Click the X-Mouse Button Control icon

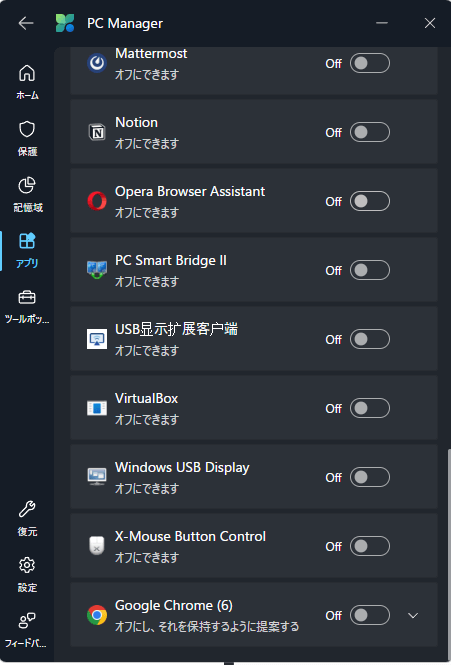97,546
